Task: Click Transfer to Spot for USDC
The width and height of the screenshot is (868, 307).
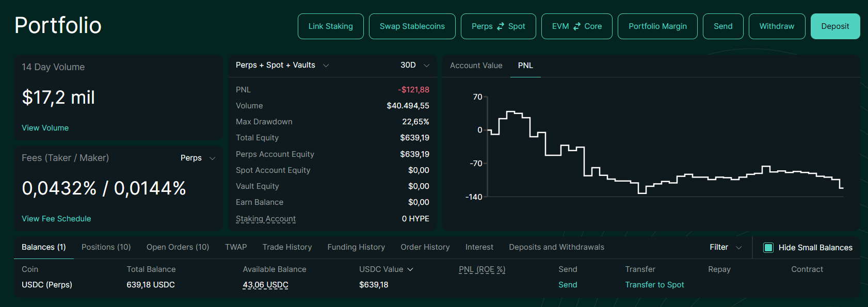Action: tap(654, 285)
